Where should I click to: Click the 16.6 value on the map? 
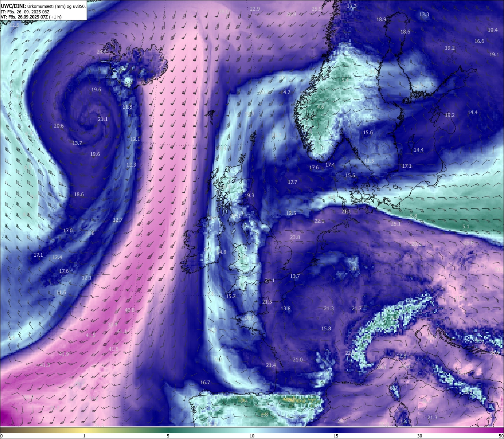pyautogui.click(x=479, y=41)
